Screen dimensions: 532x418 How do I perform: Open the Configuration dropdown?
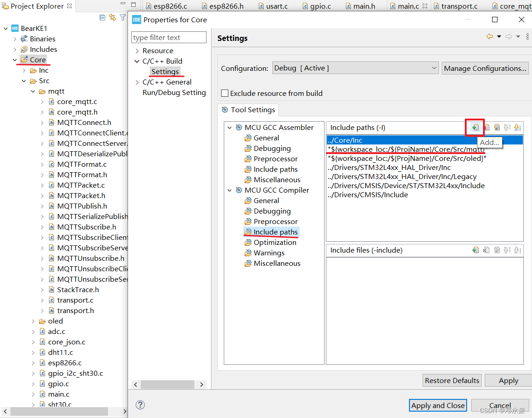[355, 68]
